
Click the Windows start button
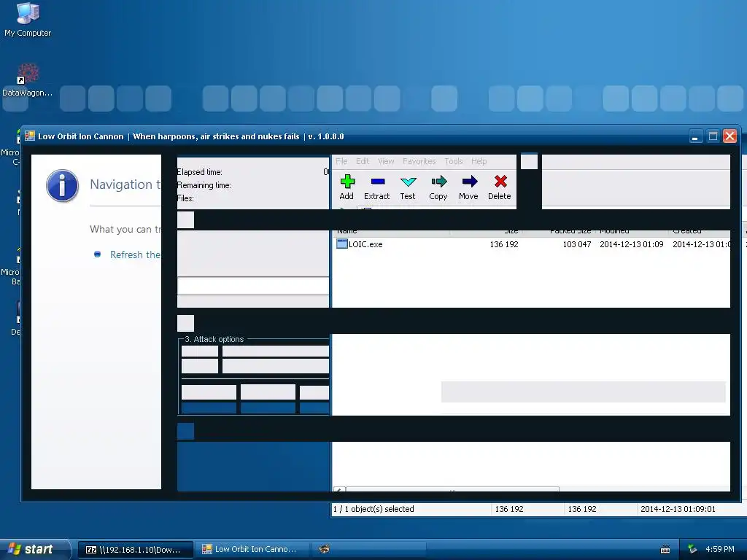(34, 549)
